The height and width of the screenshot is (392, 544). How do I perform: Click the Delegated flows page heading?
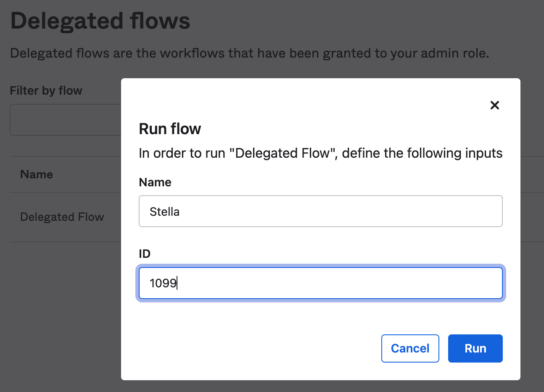point(100,21)
